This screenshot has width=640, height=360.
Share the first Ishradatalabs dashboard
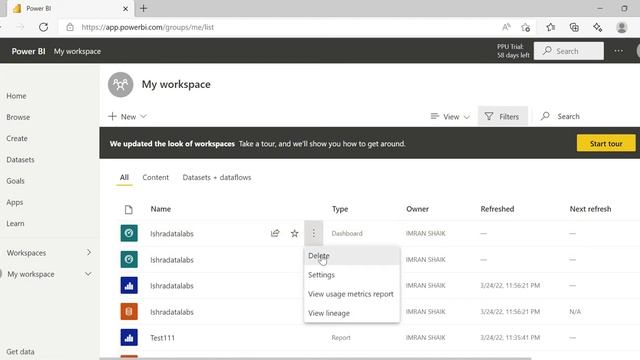point(275,233)
